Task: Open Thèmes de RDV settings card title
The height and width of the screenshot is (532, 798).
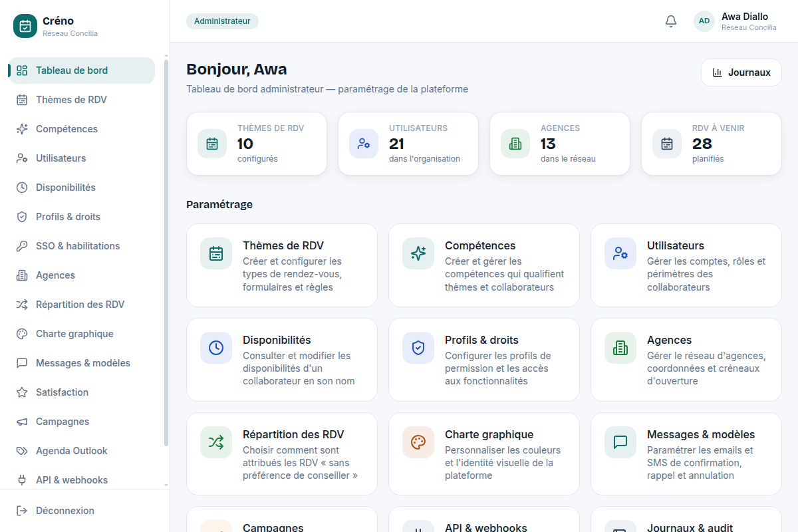Action: (x=283, y=245)
